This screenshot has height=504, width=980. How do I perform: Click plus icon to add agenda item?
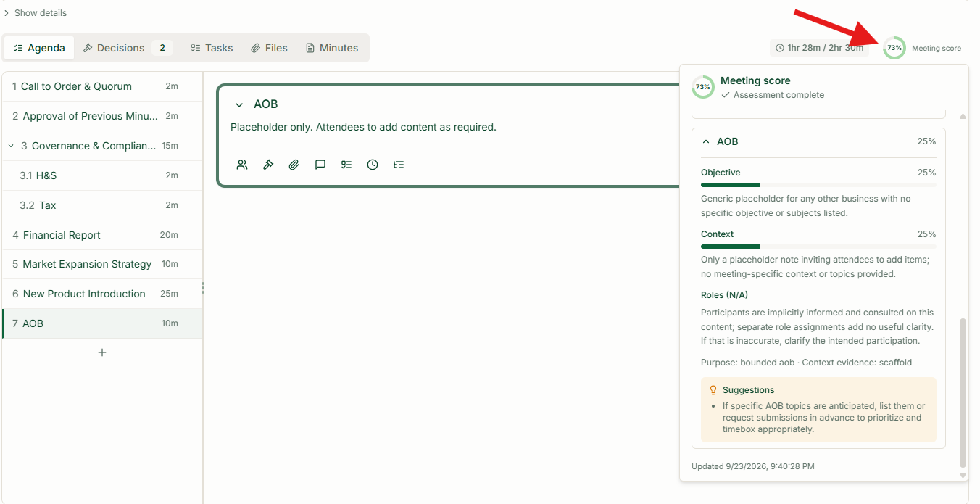(x=102, y=352)
